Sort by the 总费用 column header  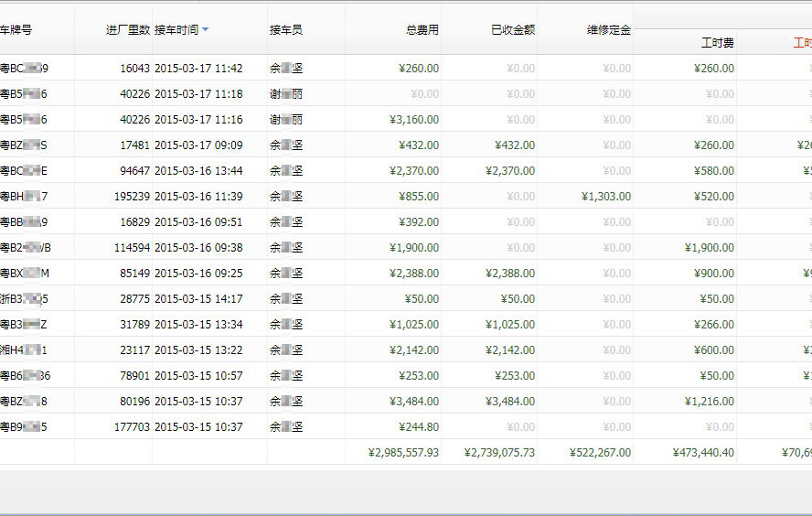(x=422, y=30)
